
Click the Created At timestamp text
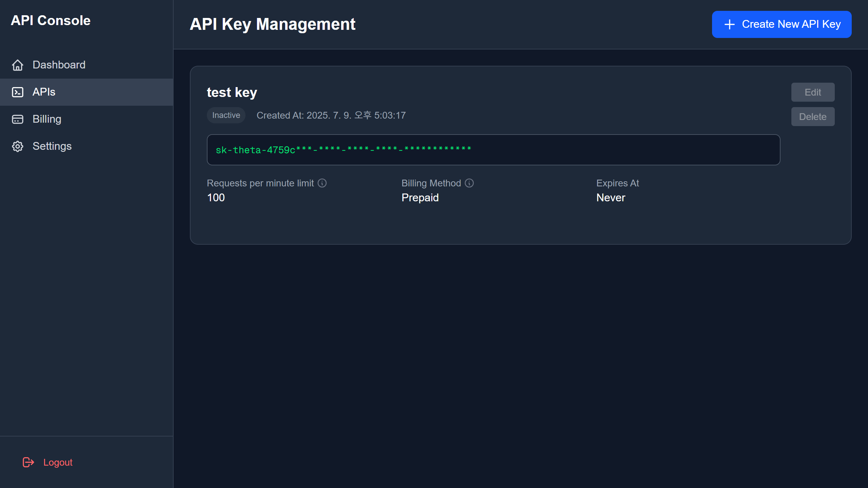point(331,115)
